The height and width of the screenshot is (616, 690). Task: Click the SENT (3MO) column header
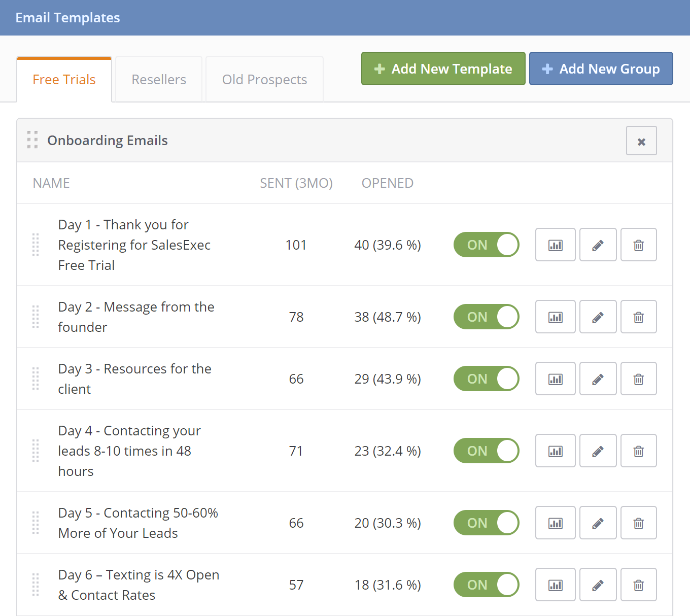(296, 183)
